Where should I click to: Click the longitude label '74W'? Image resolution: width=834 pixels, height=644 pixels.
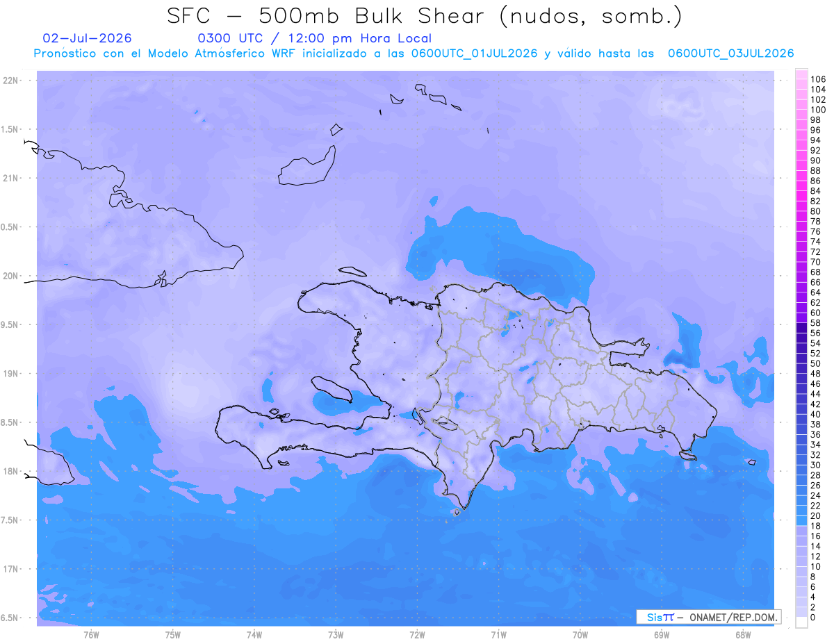coord(254,634)
